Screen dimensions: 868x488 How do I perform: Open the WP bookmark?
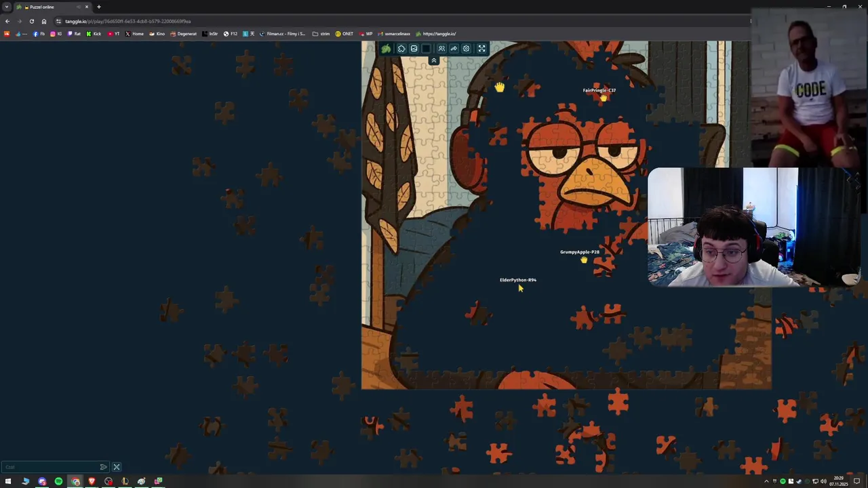point(366,34)
